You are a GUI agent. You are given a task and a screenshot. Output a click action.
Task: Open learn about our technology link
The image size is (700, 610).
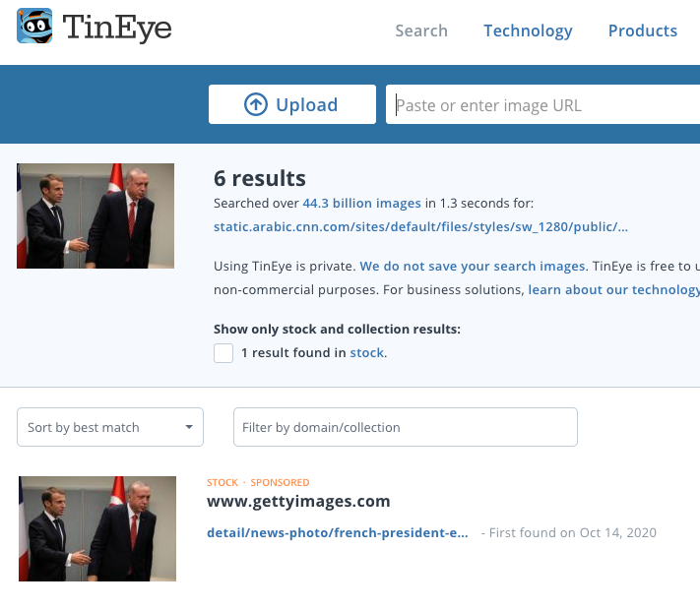pyautogui.click(x=613, y=289)
